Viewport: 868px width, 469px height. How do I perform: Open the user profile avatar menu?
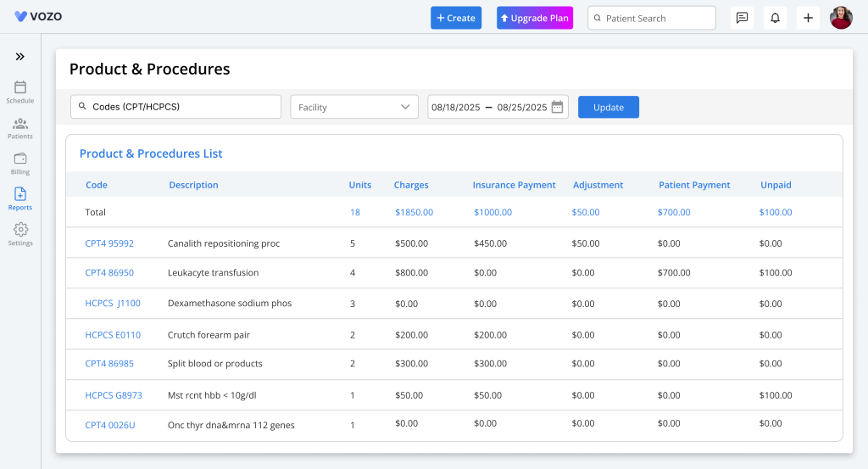841,18
